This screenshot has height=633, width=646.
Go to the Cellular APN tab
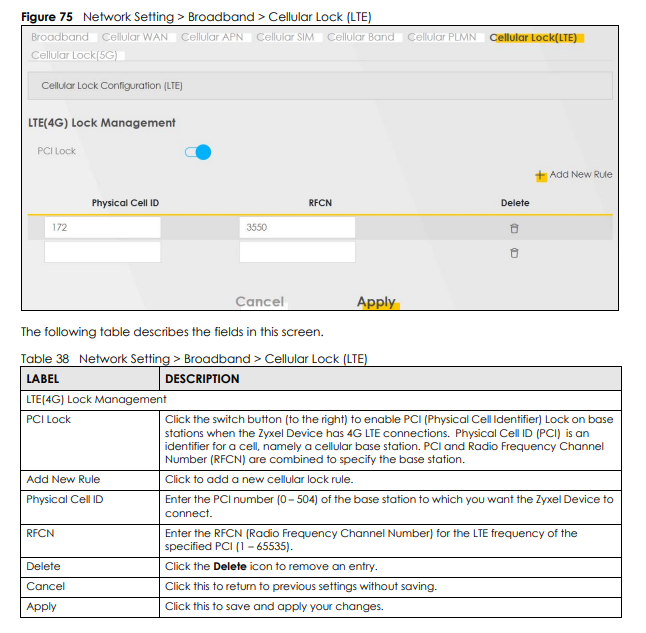pos(214,38)
